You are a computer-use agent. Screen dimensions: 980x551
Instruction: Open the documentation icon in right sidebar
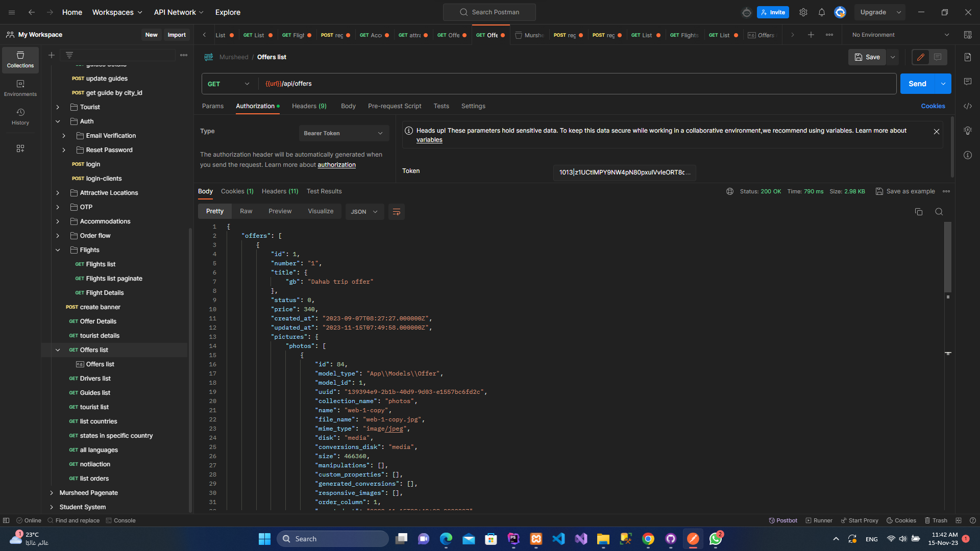pyautogui.click(x=968, y=57)
